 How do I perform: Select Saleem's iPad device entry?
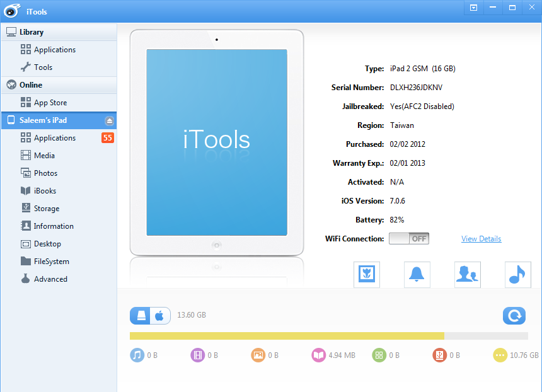(x=59, y=120)
